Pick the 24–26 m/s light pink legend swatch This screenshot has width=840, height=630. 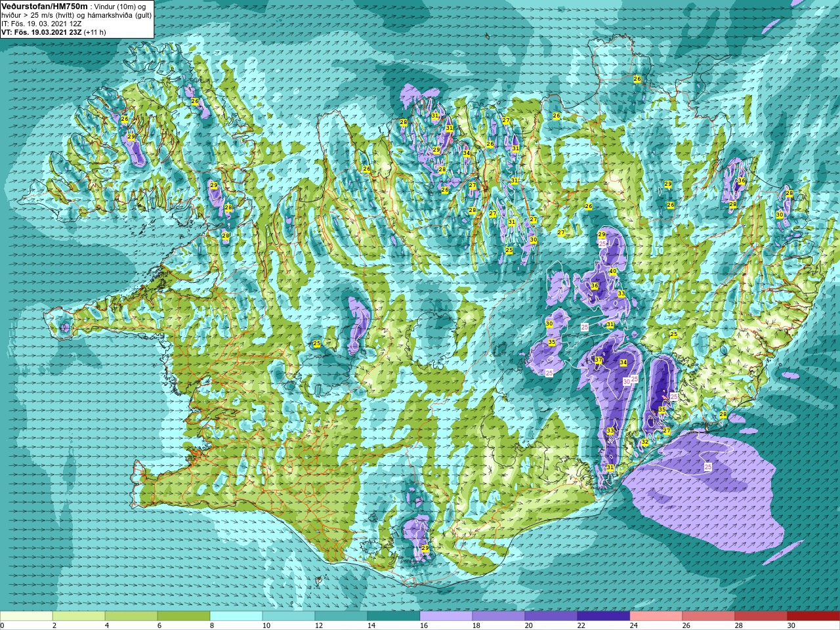[656, 616]
